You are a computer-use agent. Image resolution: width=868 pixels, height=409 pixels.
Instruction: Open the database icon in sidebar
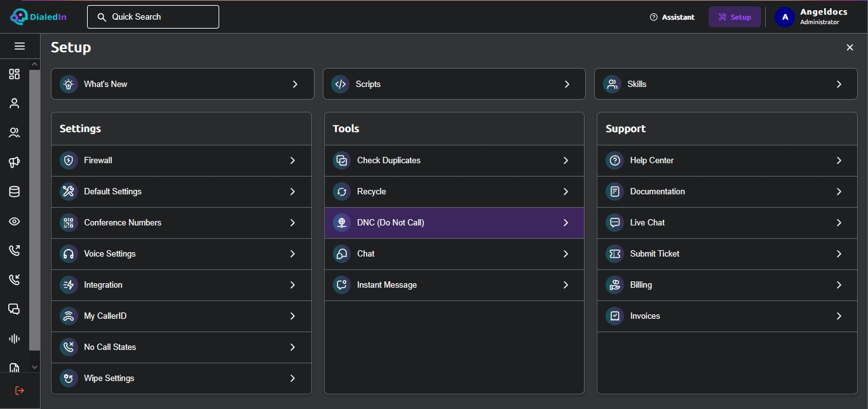(x=14, y=192)
